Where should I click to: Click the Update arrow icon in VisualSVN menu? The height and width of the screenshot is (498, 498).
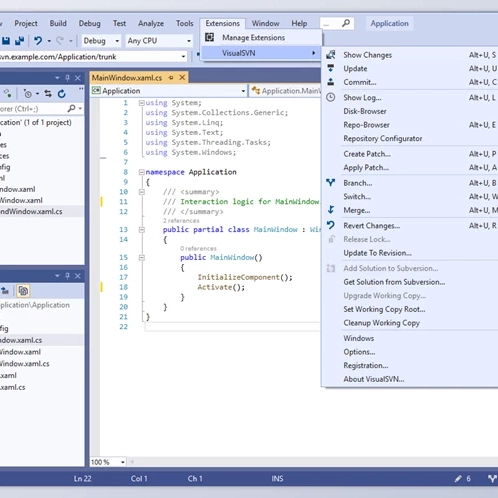[x=331, y=68]
